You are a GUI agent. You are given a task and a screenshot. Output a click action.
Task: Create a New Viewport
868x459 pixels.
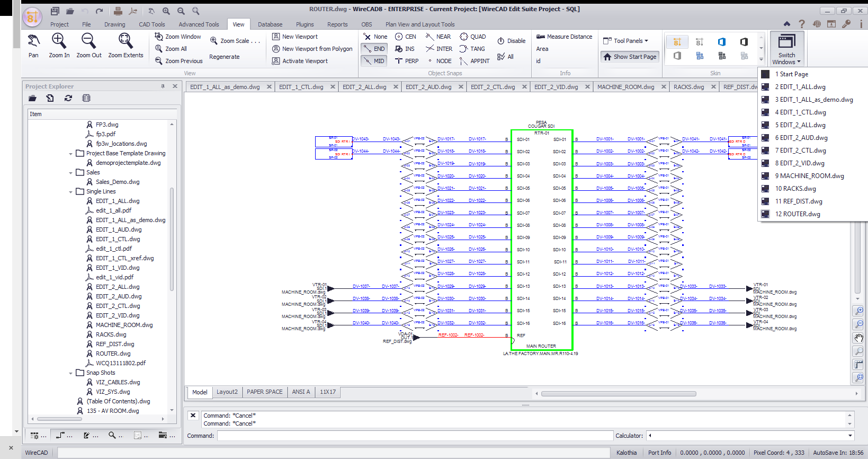click(x=295, y=37)
